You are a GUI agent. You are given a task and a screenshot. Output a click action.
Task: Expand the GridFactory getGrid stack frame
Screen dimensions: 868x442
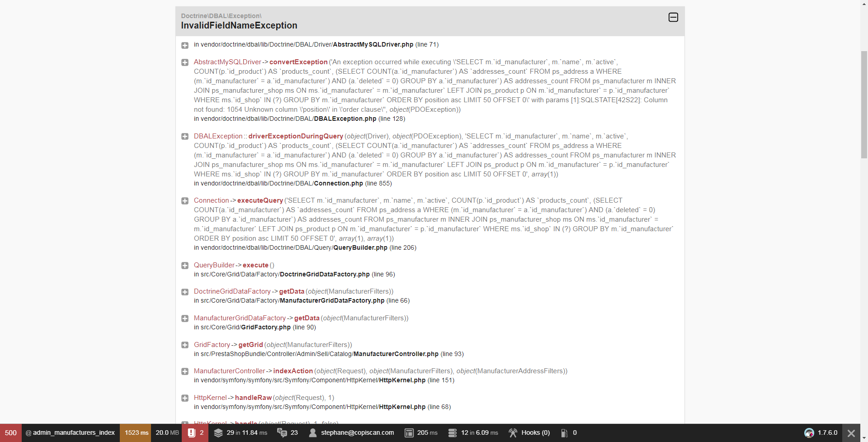185,345
